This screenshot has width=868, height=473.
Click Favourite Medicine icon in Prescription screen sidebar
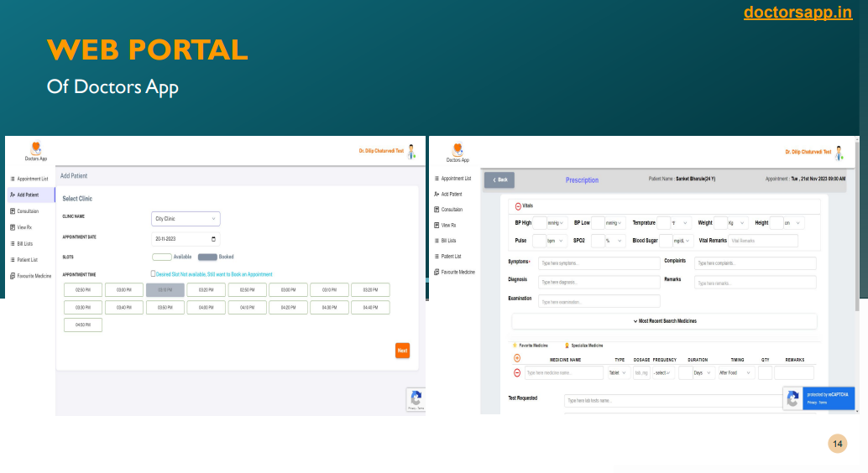[437, 272]
